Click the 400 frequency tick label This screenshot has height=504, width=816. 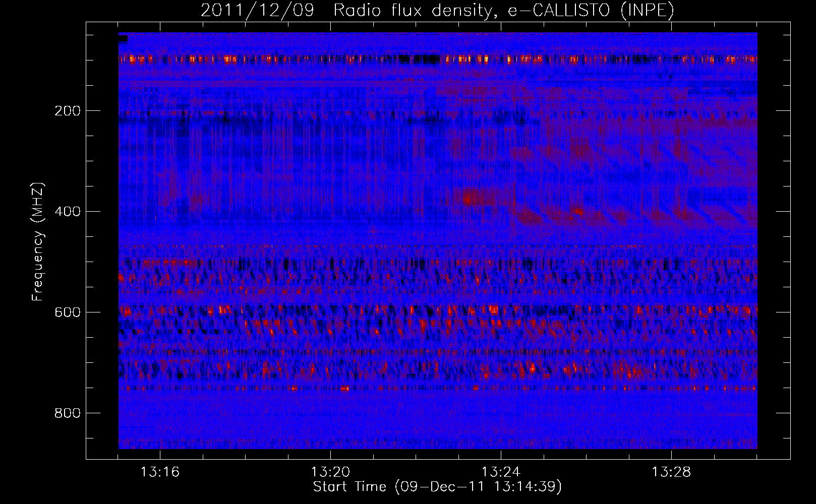[68, 212]
